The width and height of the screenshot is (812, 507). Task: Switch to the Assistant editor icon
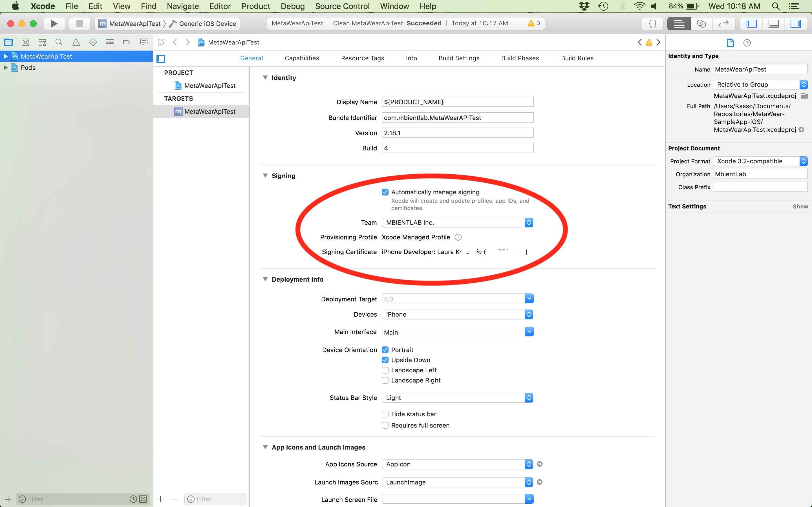[x=701, y=23]
